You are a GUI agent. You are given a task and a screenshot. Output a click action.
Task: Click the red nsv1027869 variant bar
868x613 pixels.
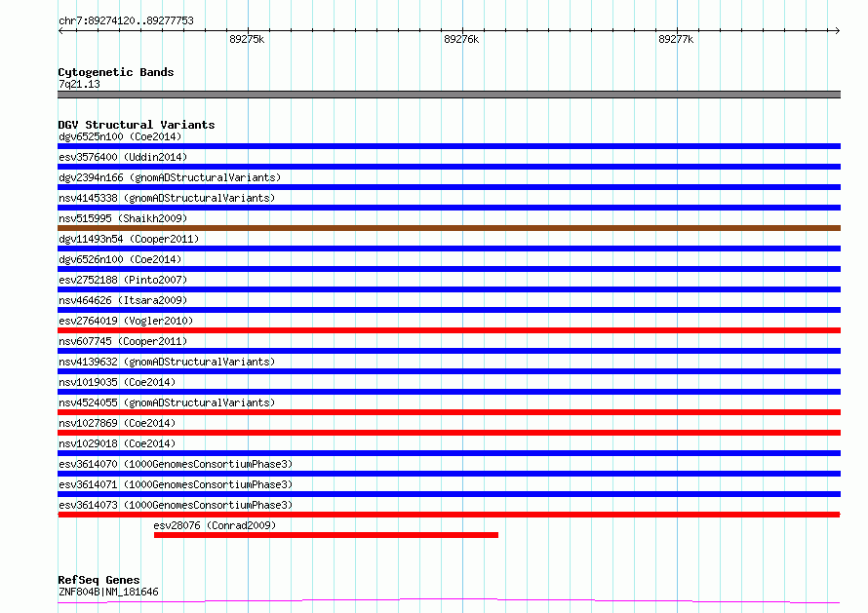[x=449, y=433]
